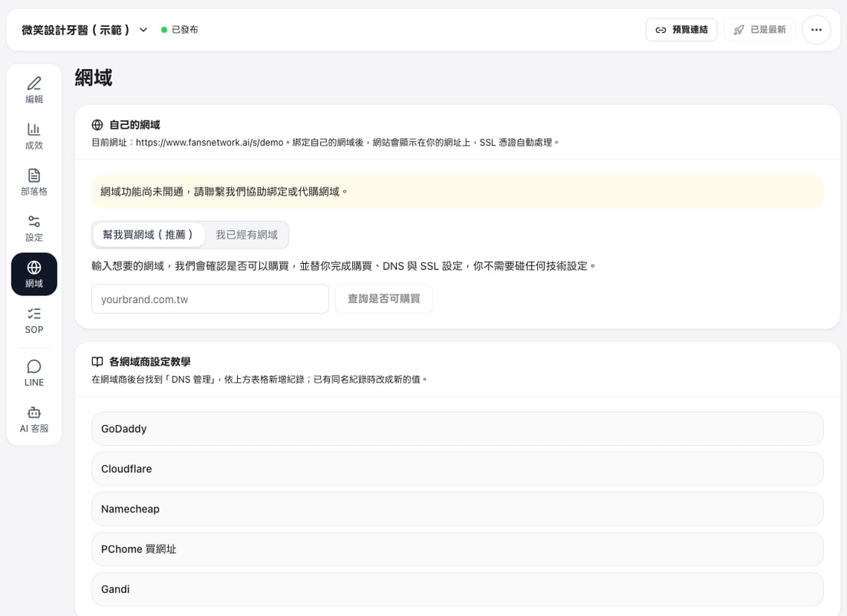The height and width of the screenshot is (616, 847).
Task: Click the 在網域商後台找到 DNS 管理 description
Action: (259, 379)
